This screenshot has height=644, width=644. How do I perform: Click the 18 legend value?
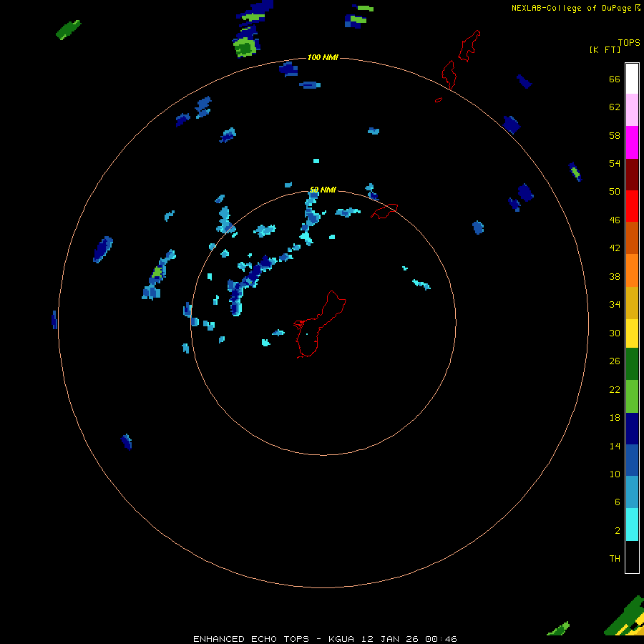pyautogui.click(x=615, y=418)
